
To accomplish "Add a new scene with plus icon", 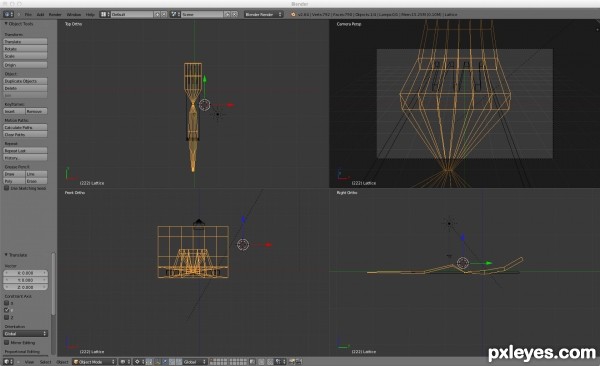I will coord(227,14).
